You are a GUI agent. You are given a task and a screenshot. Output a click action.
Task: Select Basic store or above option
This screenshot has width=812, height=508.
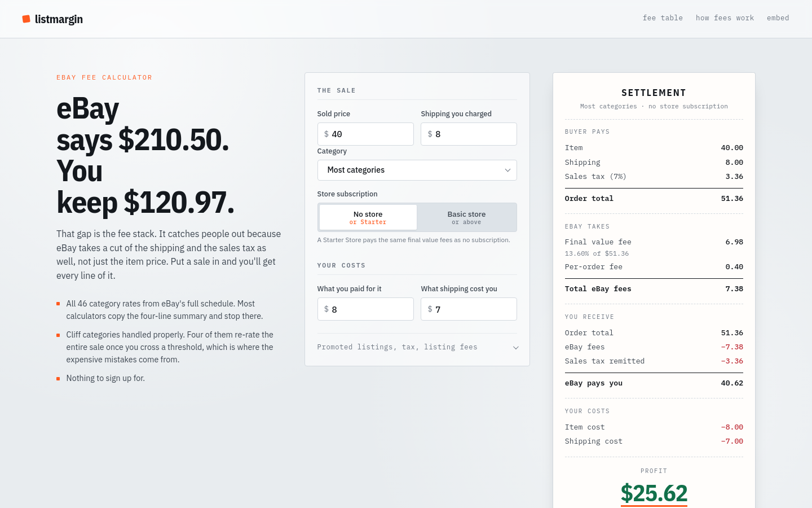click(x=466, y=217)
